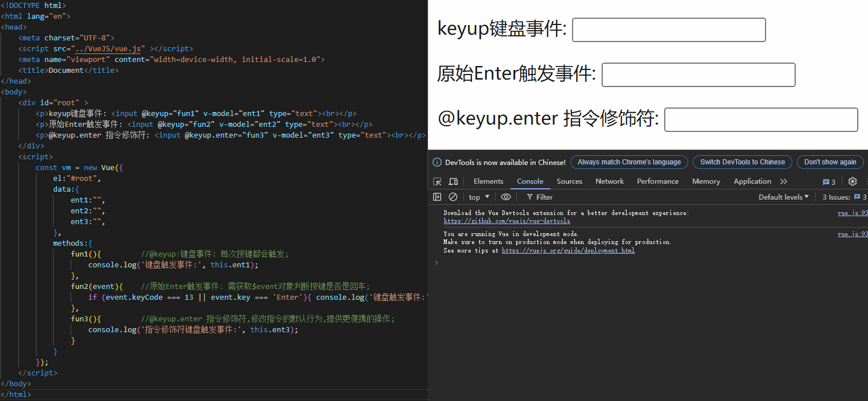
Task: Open the Sources tab
Action: point(570,181)
